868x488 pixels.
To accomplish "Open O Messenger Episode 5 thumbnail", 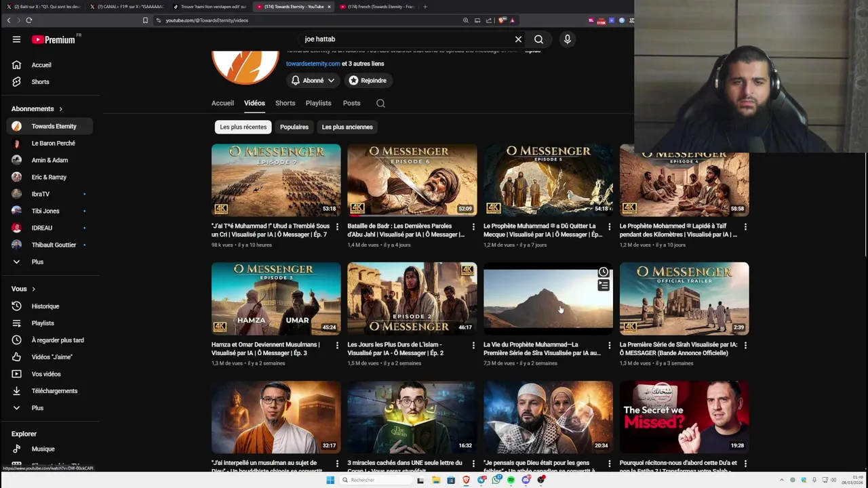I will pyautogui.click(x=548, y=180).
